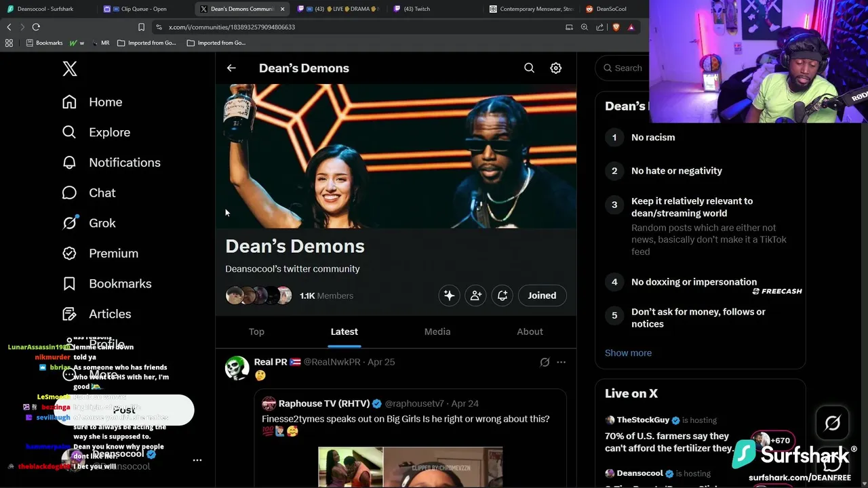868x488 pixels.
Task: Click the zoom magnifier in address bar
Action: (x=584, y=27)
